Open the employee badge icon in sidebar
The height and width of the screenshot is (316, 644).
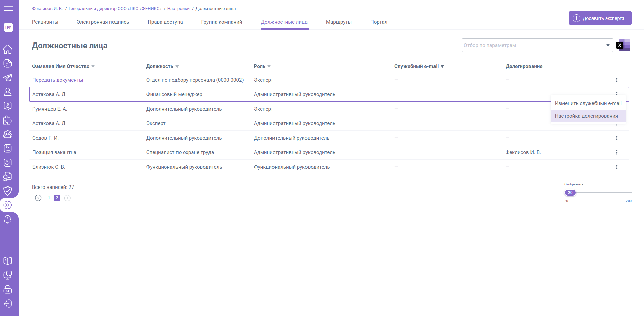point(8,106)
